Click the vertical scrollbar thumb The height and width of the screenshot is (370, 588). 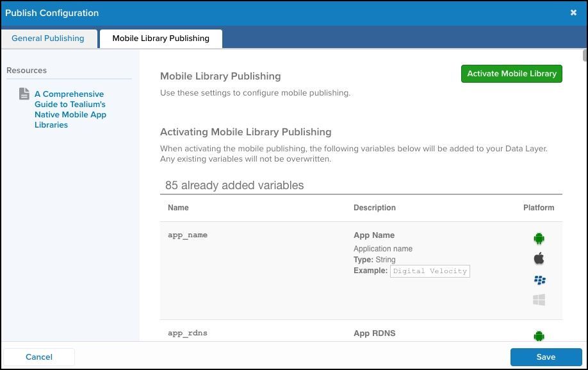coord(585,55)
